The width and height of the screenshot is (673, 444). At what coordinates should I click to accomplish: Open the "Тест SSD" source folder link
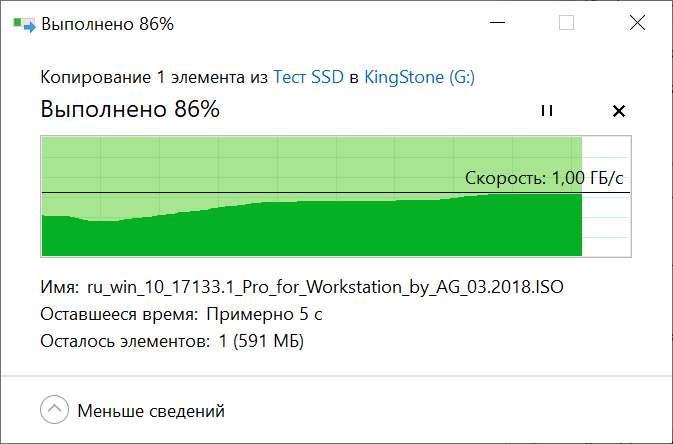308,77
